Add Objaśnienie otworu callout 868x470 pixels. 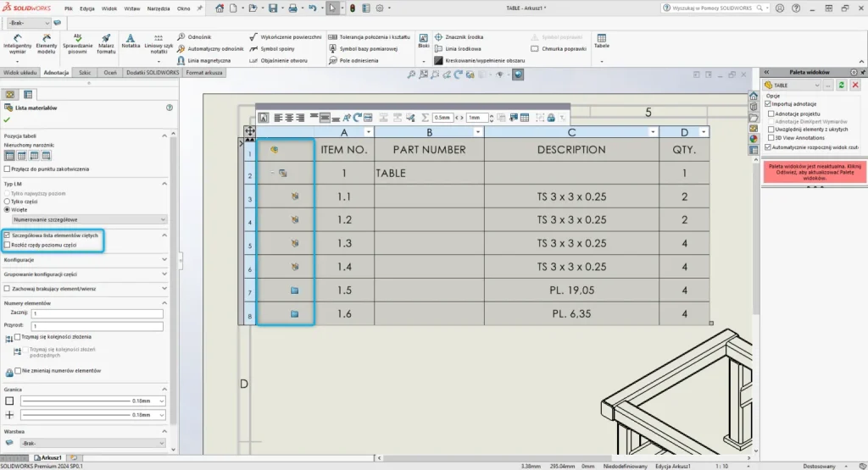click(x=278, y=60)
